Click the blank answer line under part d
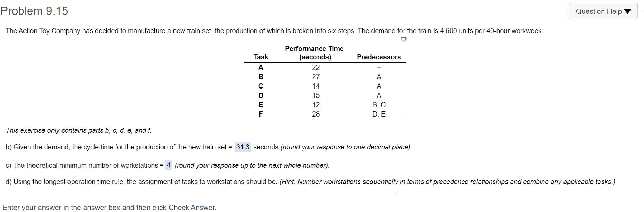 tap(325, 191)
